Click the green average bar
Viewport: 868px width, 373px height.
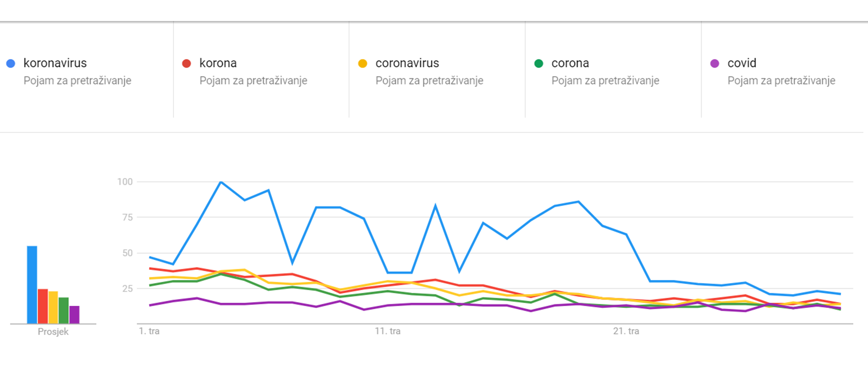tap(64, 310)
